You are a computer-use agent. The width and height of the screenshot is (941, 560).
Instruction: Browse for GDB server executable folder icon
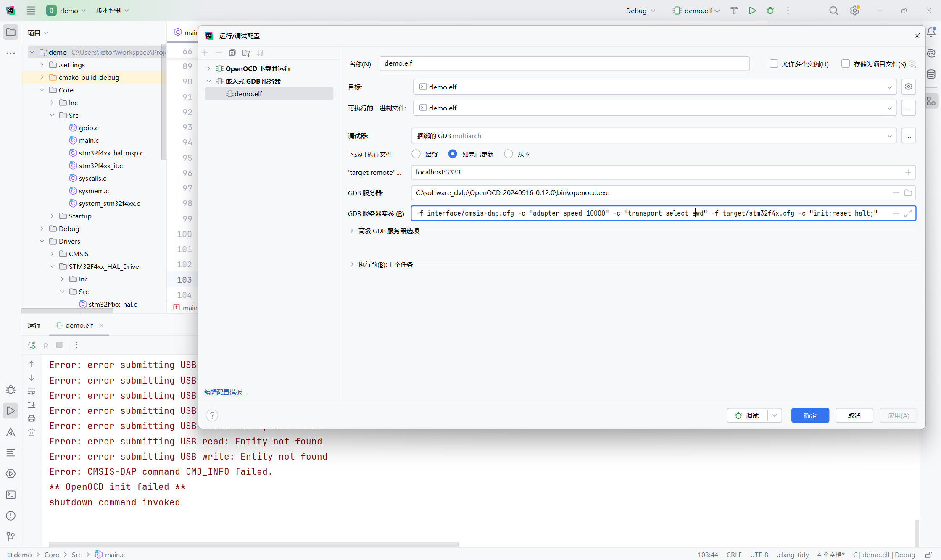[908, 193]
